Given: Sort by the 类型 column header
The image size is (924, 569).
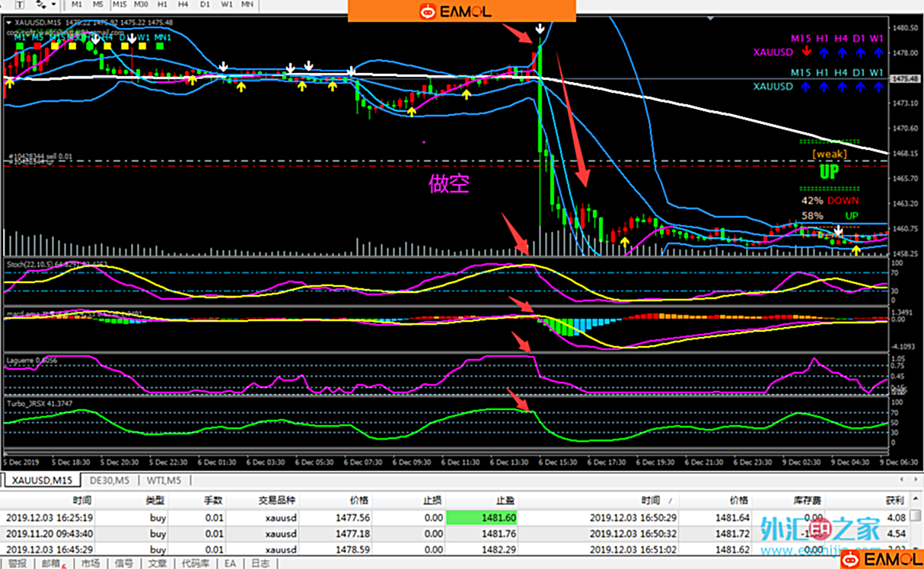Looking at the screenshot, I should coord(155,501).
